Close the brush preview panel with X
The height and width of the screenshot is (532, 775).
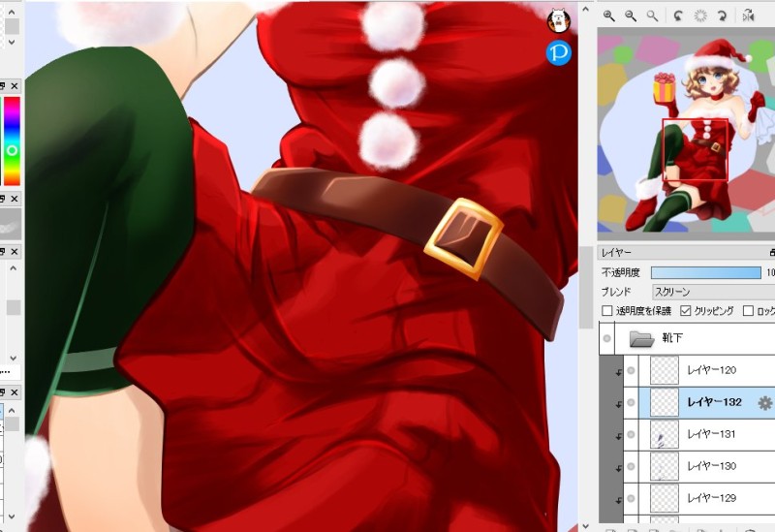pyautogui.click(x=15, y=199)
